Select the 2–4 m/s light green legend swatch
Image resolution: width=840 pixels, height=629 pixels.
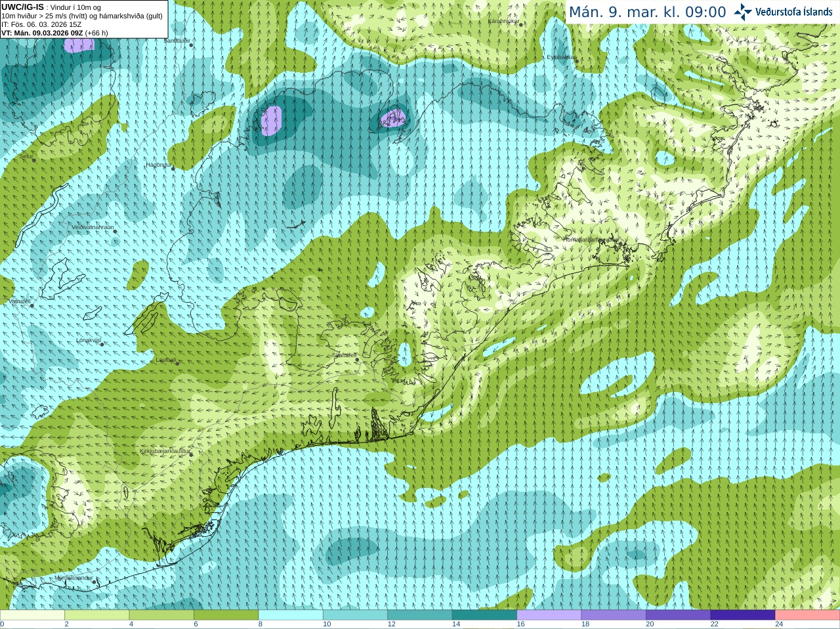pos(97,615)
